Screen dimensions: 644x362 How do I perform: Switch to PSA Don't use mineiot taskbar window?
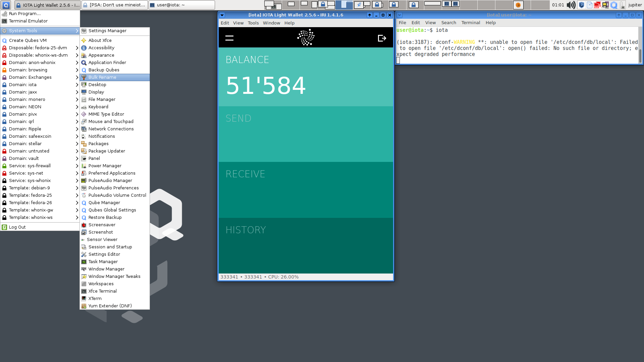[x=114, y=5]
